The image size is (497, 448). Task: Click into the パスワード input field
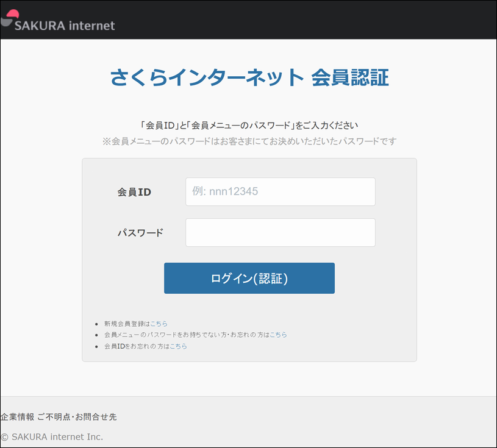click(x=280, y=232)
